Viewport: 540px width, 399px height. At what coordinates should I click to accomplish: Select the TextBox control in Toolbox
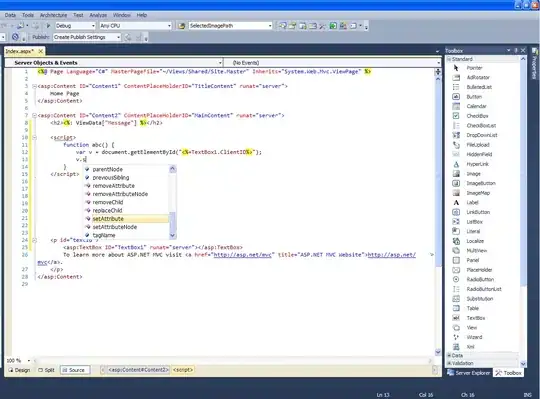(x=476, y=318)
